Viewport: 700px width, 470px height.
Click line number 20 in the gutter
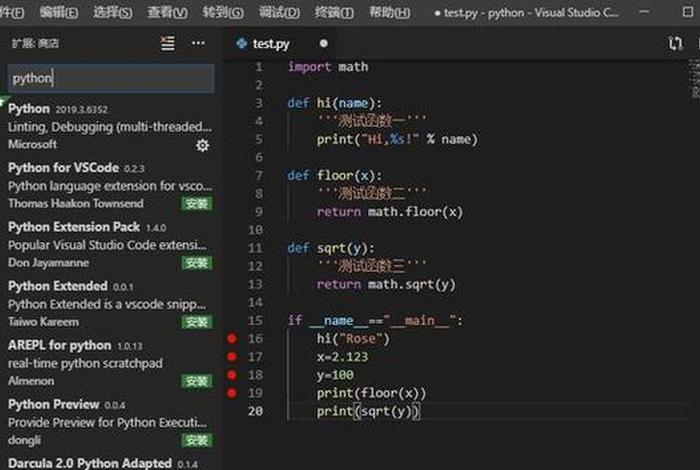tap(255, 411)
